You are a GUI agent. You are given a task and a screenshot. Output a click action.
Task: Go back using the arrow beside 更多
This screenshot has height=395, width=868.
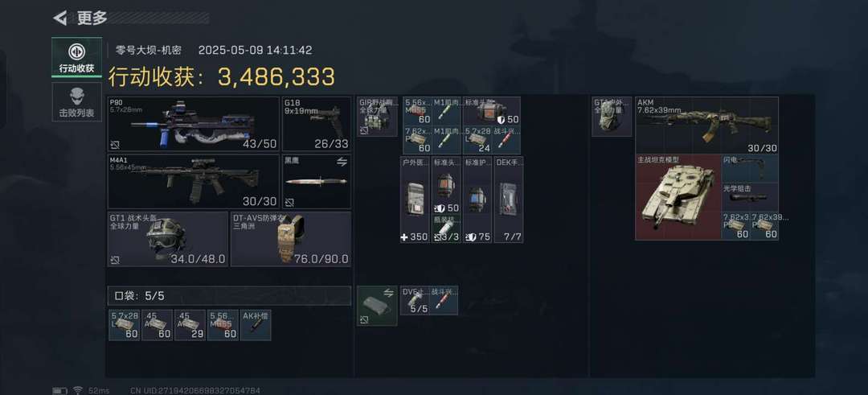click(x=59, y=18)
